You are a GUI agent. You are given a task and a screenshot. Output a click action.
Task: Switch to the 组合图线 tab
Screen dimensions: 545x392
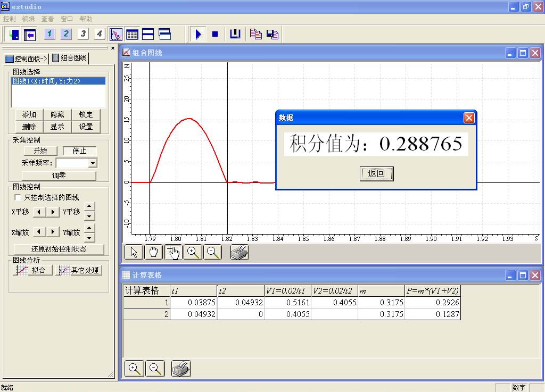click(70, 58)
